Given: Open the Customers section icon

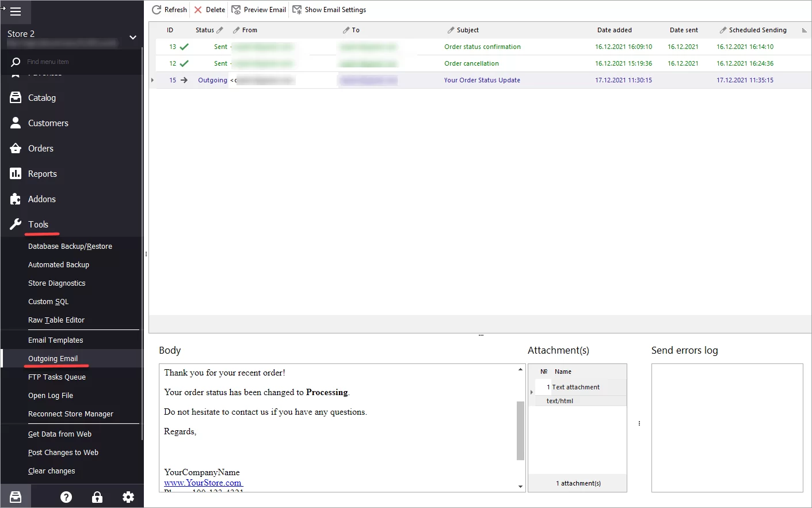Looking at the screenshot, I should coord(16,123).
